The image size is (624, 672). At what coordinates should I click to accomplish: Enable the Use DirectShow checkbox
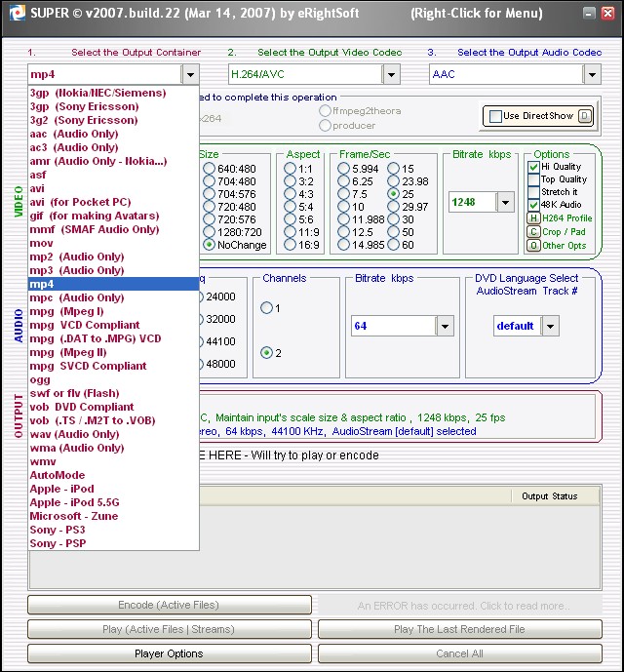pyautogui.click(x=495, y=116)
